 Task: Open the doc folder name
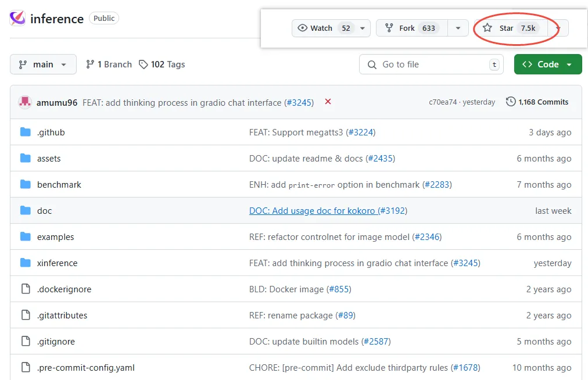coord(44,210)
